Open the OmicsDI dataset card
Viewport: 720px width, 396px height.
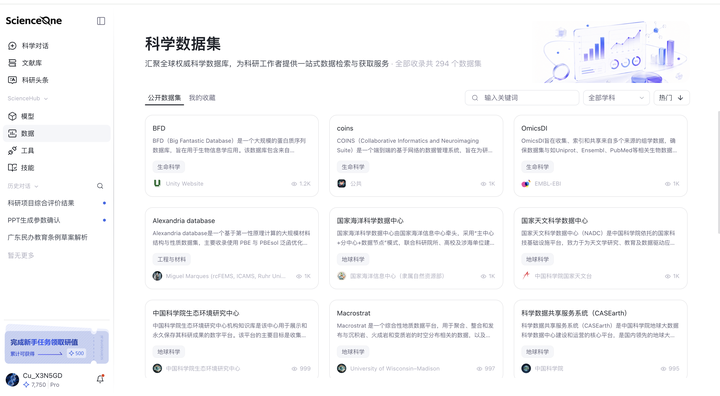[x=601, y=156]
